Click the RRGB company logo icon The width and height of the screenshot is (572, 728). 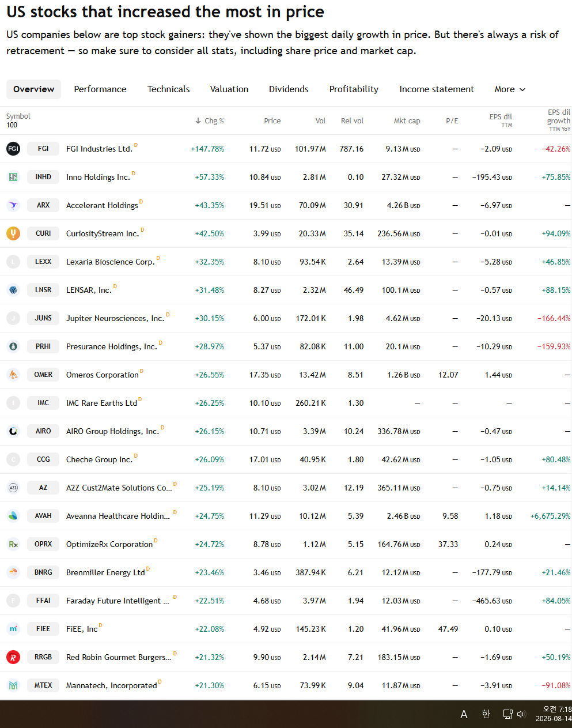coord(13,657)
